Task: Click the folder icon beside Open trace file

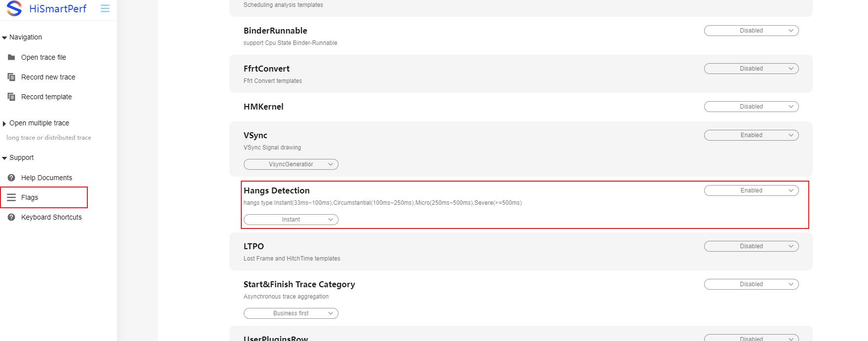Action: click(x=11, y=57)
